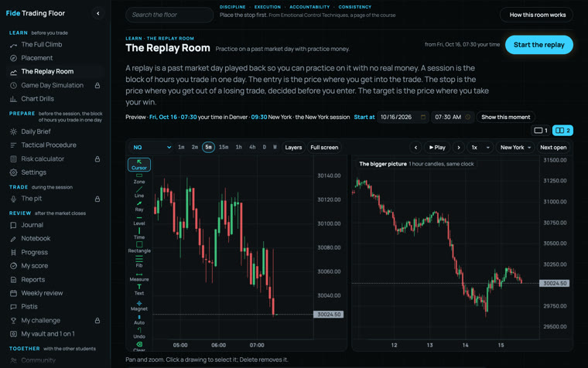Screen dimensions: 588x368
Task: Open My challenge trophy icon
Action: tap(13, 321)
